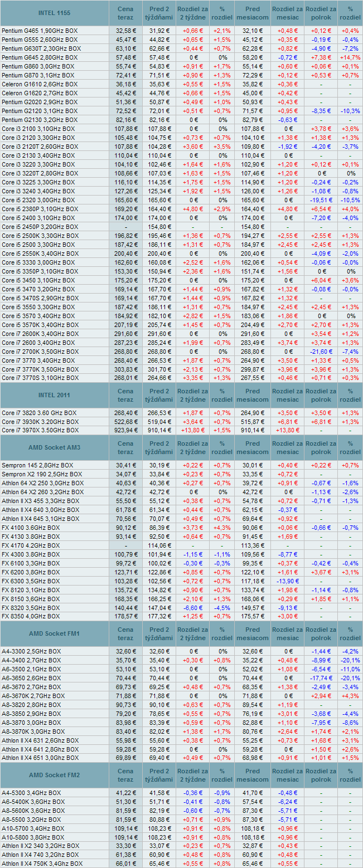Select FX 6300 3,5GHz BOX row name

[31, 581]
